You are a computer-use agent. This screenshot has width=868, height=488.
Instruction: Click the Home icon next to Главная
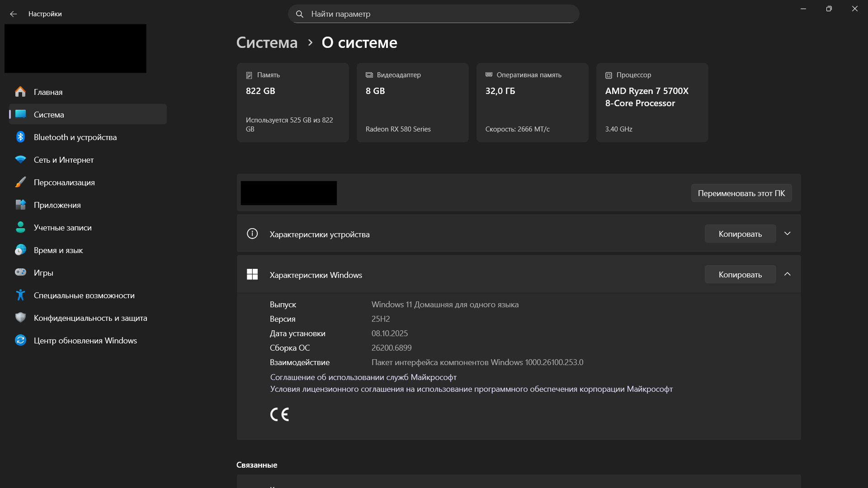[x=20, y=92]
